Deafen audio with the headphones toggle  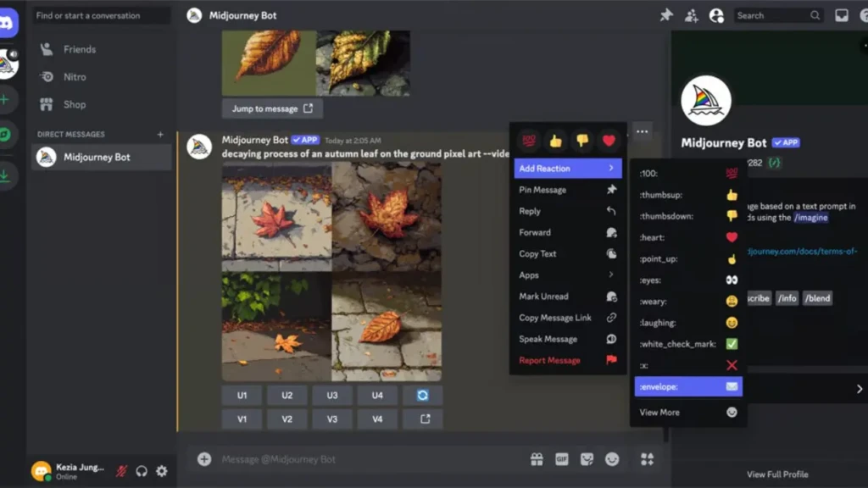(142, 471)
